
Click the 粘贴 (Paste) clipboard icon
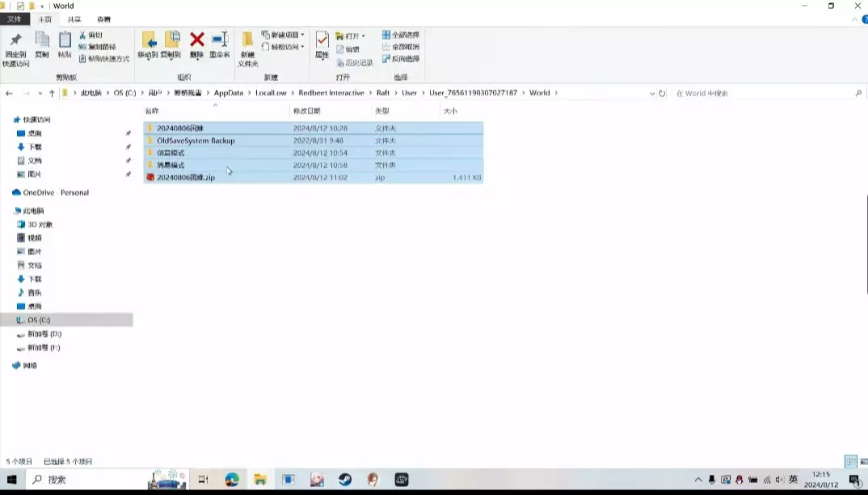click(65, 44)
